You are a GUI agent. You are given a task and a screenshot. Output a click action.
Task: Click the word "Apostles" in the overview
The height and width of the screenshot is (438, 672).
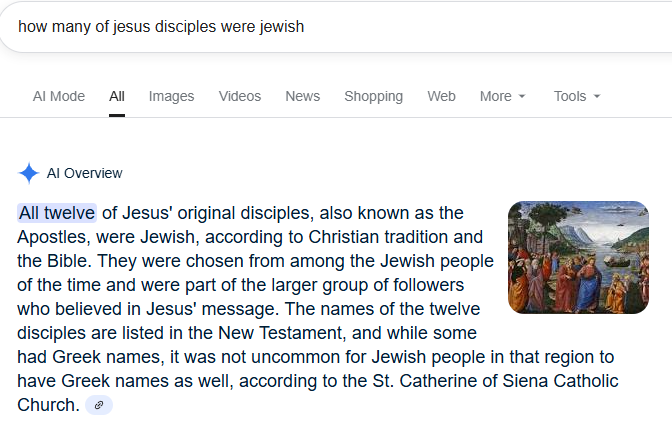[51, 237]
